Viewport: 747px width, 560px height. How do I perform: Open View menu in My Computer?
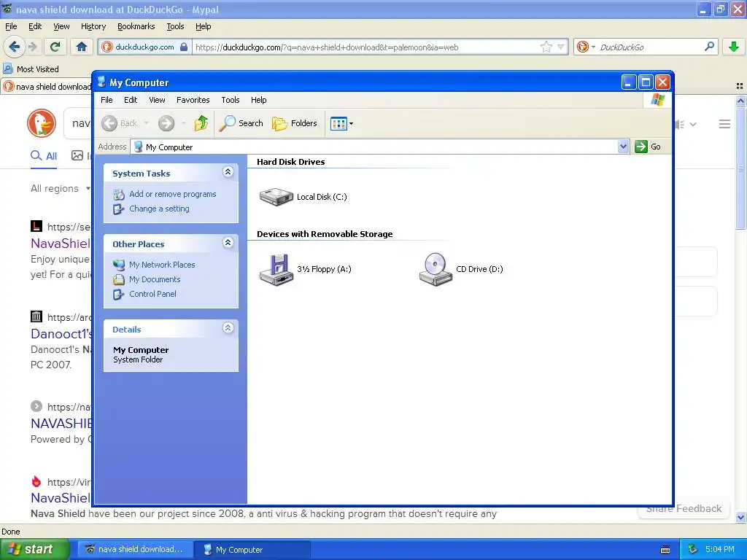(x=158, y=100)
